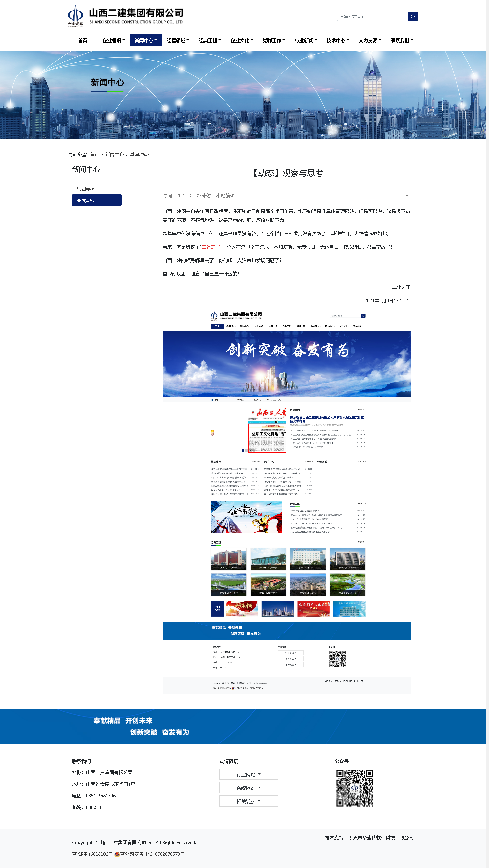Screen dimensions: 489x868
Task: Select 基层动态 sidebar item
Action: click(97, 200)
